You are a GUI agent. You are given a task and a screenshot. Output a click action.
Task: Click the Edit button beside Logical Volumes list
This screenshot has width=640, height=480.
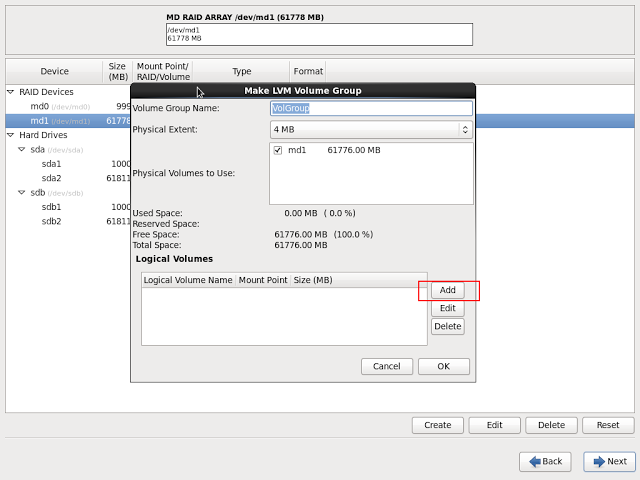(x=448, y=309)
